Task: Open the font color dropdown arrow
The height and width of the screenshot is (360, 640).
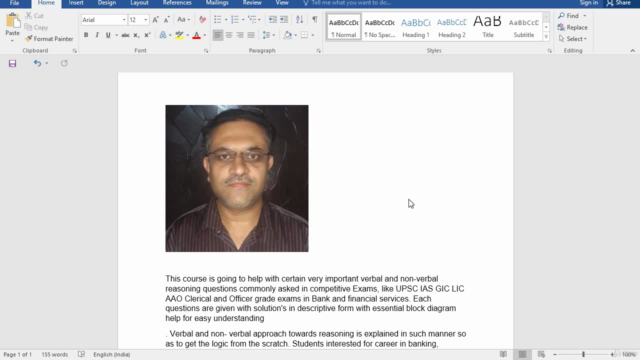Action: pos(204,35)
